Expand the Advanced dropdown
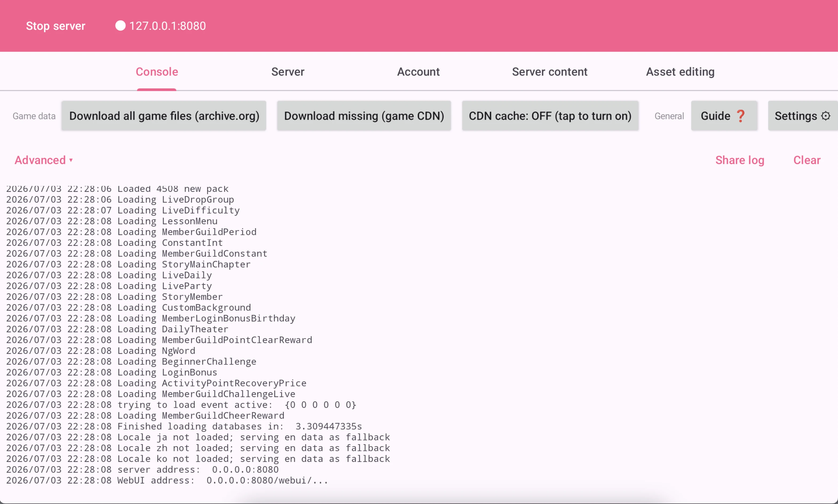Viewport: 838px width, 504px height. 44,160
